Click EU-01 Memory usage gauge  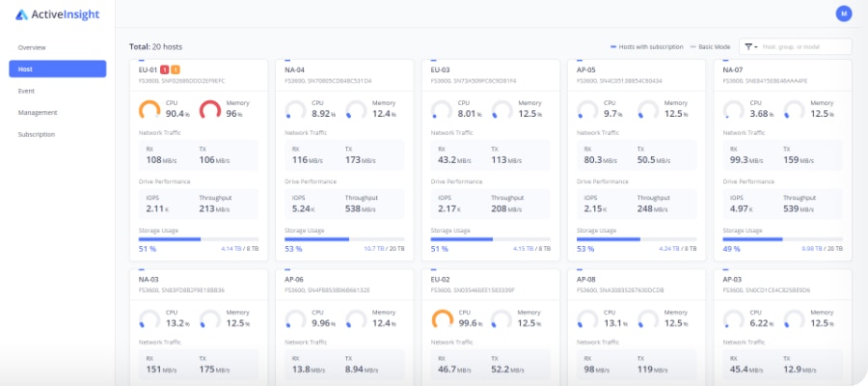pyautogui.click(x=209, y=111)
